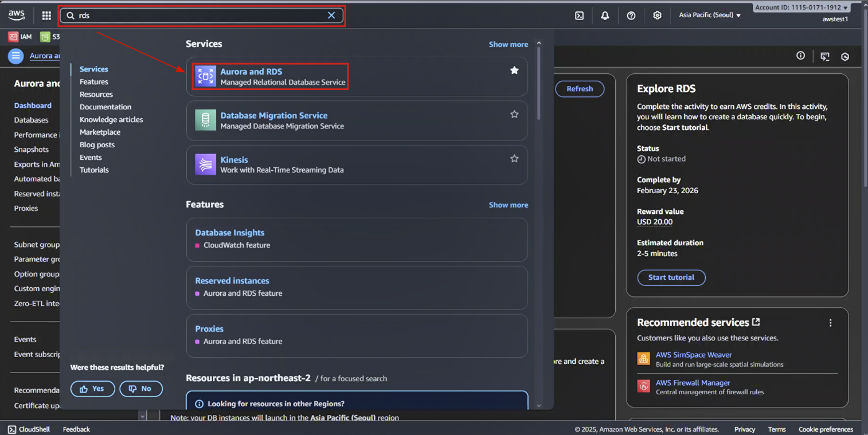Show more Features results
This screenshot has height=435, width=868.
(509, 205)
